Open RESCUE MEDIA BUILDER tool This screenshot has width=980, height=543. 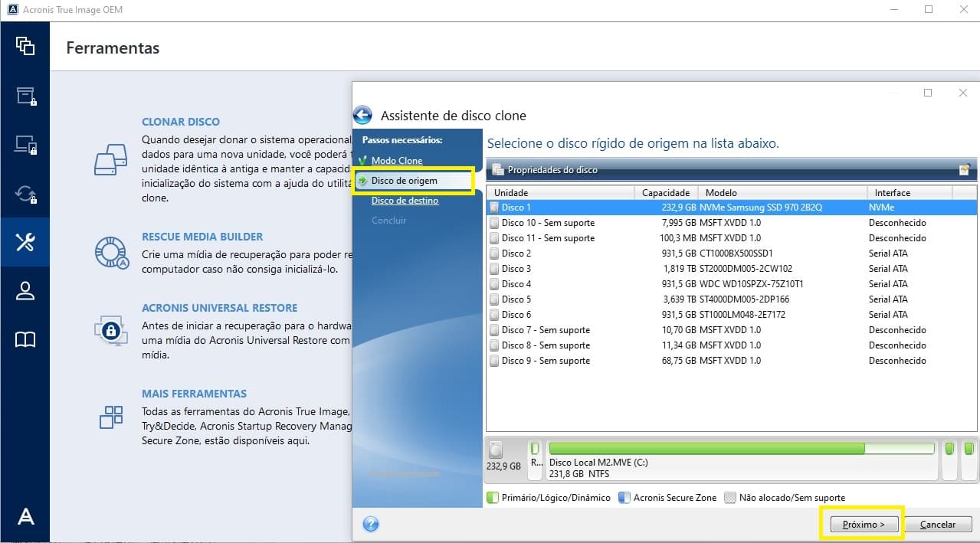pos(202,237)
